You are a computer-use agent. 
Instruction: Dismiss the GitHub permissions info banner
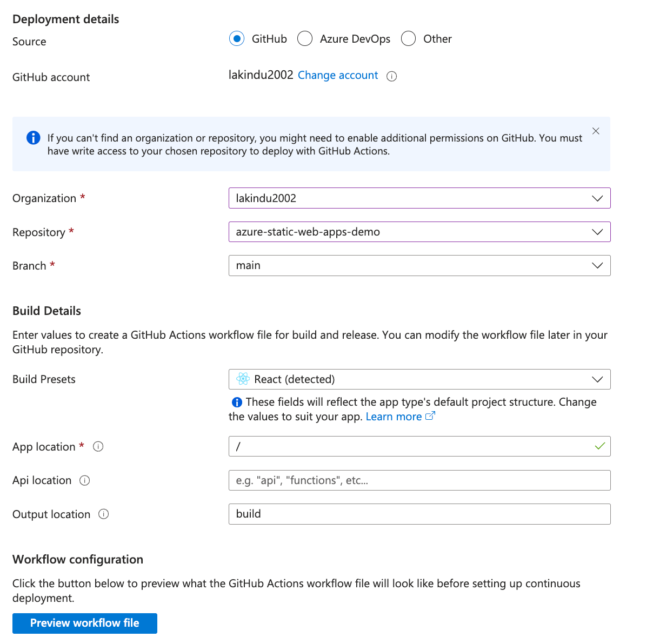[x=596, y=131]
